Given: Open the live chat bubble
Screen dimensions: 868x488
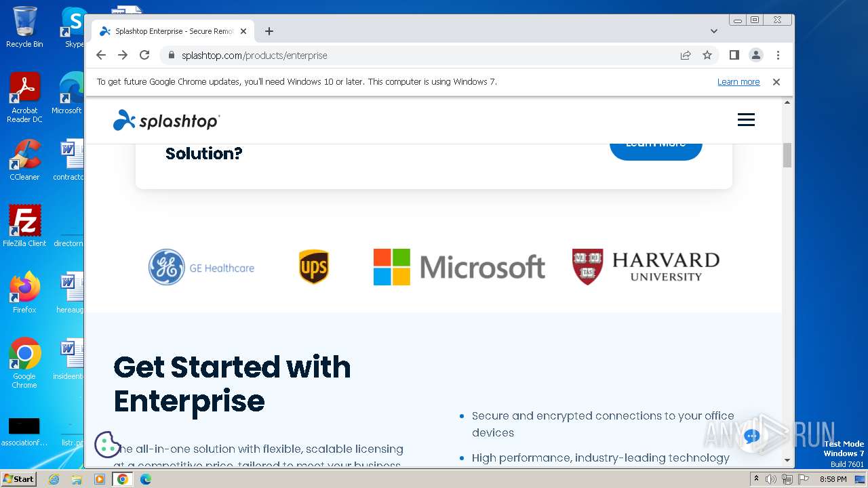Looking at the screenshot, I should pyautogui.click(x=751, y=436).
